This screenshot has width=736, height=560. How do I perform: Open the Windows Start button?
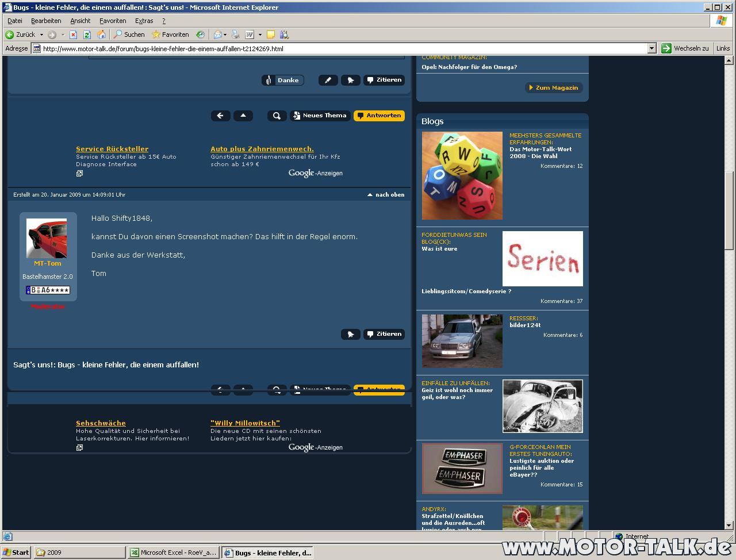(x=17, y=553)
